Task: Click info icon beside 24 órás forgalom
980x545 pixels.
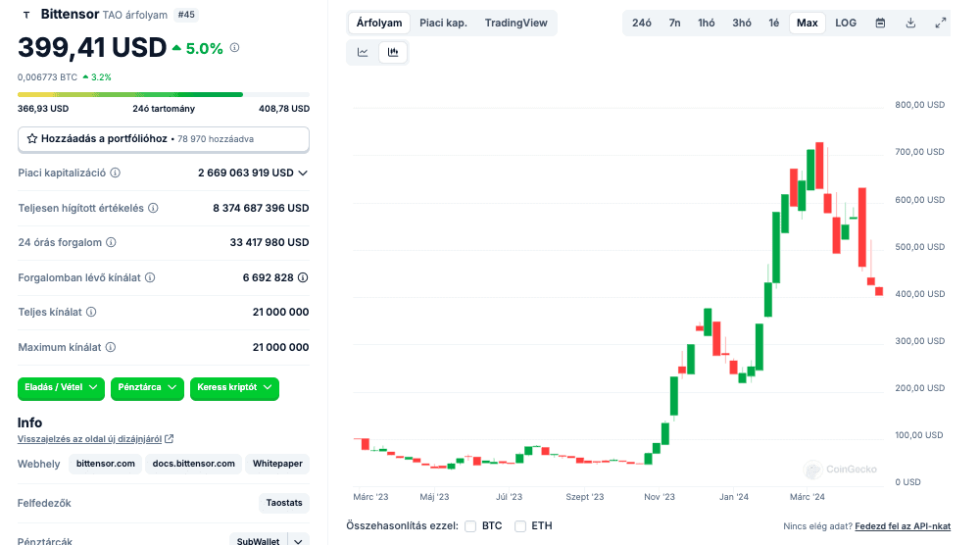Action: click(112, 242)
